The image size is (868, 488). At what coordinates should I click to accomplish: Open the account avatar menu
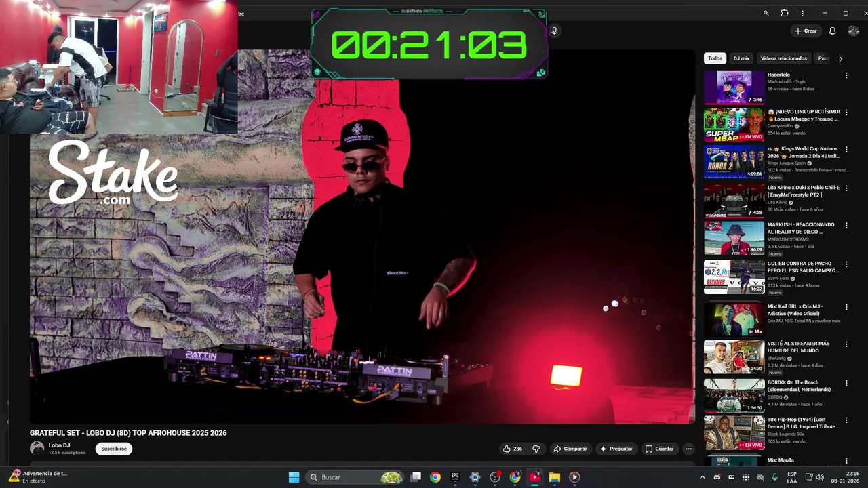click(853, 30)
